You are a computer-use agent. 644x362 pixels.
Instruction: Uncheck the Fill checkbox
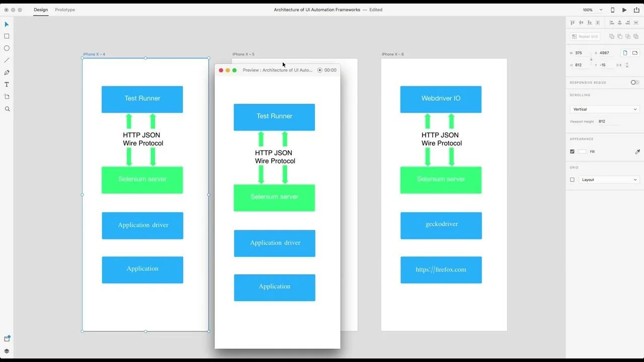coord(572,151)
